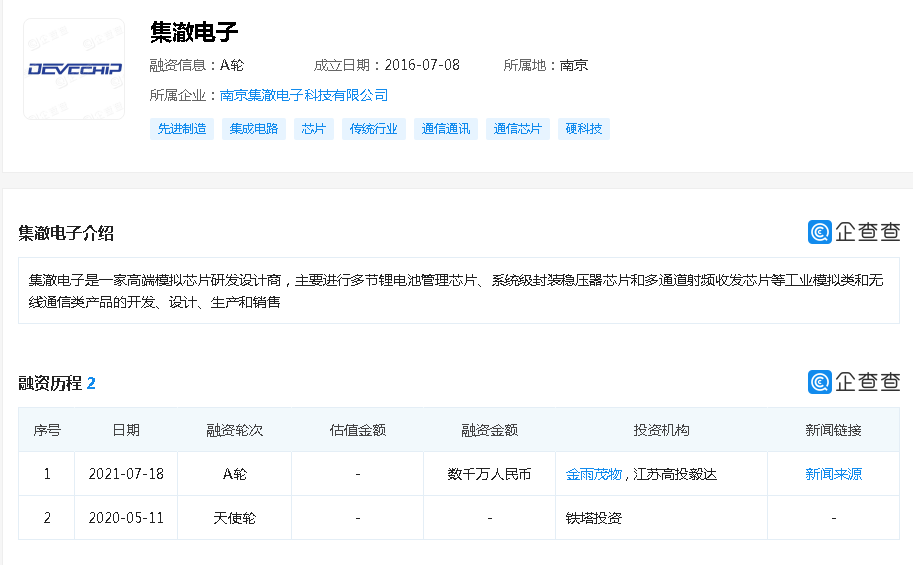Click the 估值金额 column header

tap(358, 430)
